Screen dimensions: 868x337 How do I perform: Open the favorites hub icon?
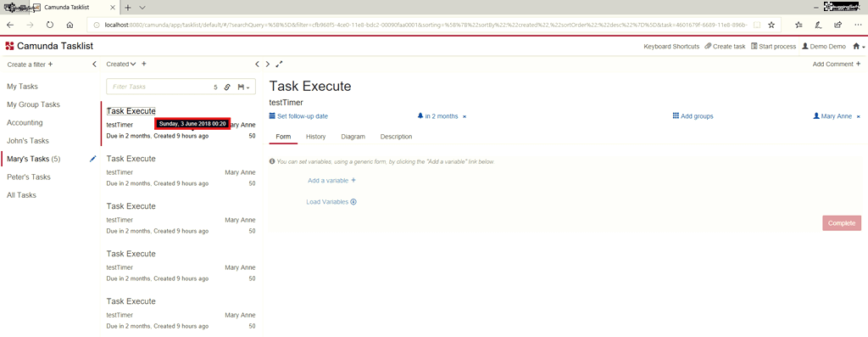pos(798,25)
